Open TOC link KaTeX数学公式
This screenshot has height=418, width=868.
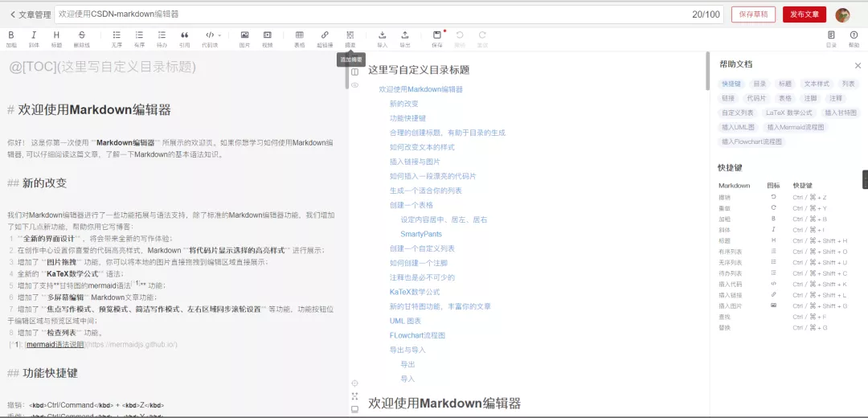pyautogui.click(x=415, y=292)
